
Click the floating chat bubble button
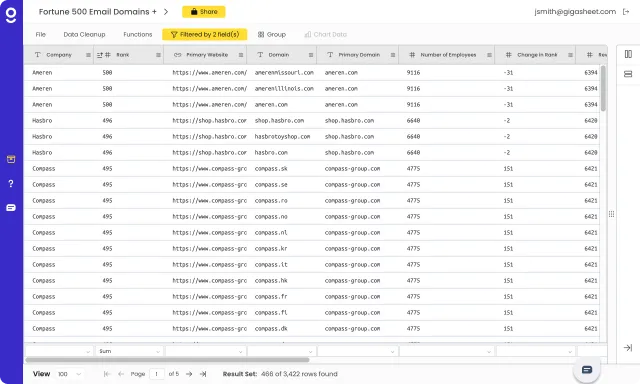tap(587, 369)
